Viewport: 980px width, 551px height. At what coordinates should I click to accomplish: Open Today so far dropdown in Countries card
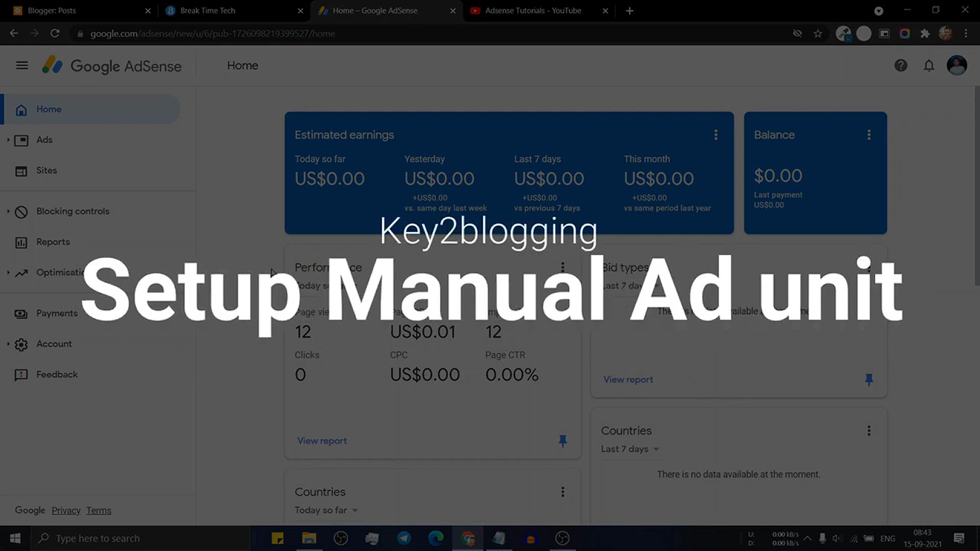(326, 510)
